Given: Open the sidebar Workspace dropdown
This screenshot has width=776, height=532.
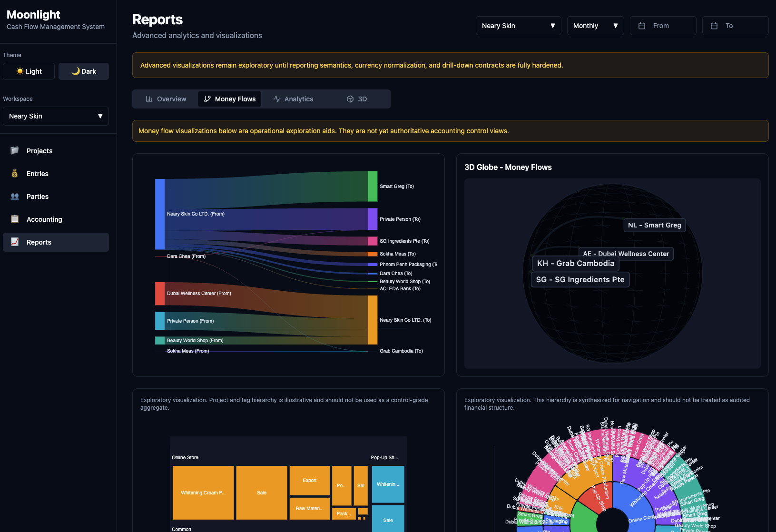Looking at the screenshot, I should pyautogui.click(x=56, y=116).
